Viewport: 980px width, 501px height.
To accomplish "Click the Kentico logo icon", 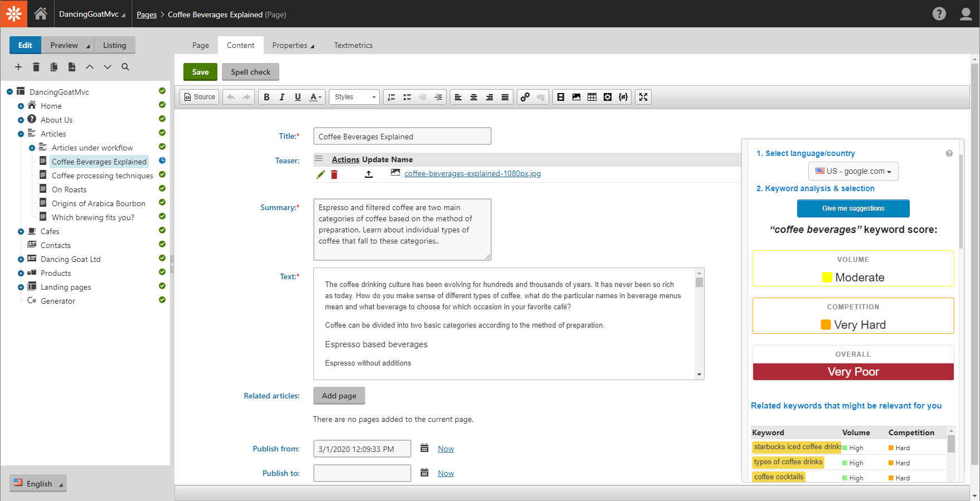I will tap(14, 13).
